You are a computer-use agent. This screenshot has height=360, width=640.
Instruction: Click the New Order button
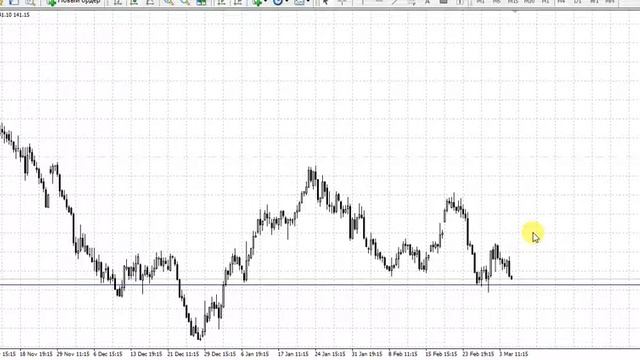tap(73, 2)
